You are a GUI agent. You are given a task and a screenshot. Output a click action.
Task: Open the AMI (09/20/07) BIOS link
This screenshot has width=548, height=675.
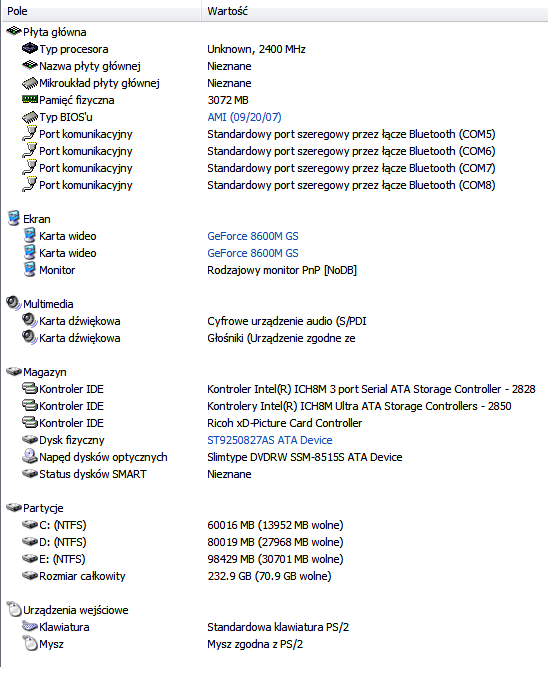pyautogui.click(x=244, y=117)
